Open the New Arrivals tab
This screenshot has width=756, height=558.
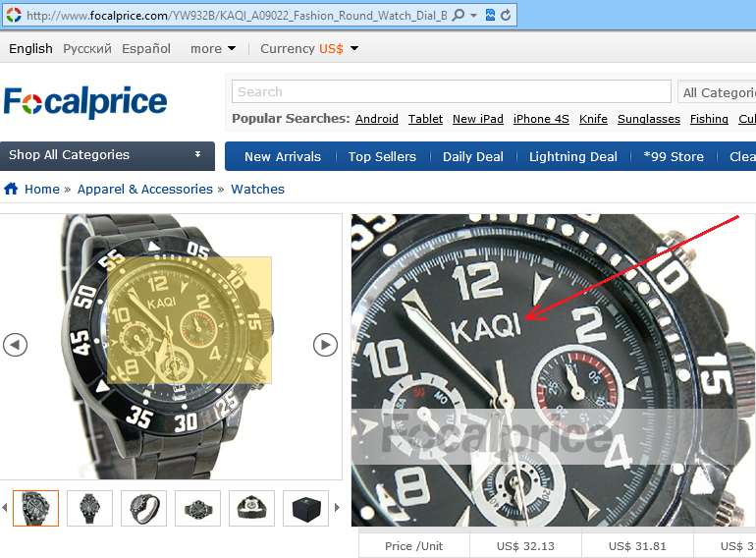coord(283,157)
